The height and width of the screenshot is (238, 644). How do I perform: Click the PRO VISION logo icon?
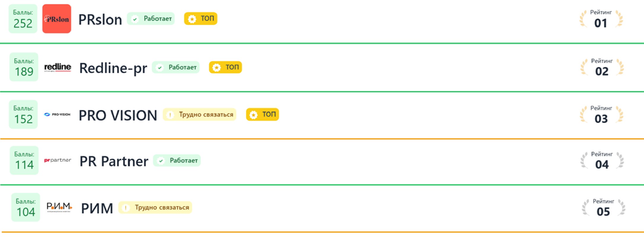click(57, 114)
